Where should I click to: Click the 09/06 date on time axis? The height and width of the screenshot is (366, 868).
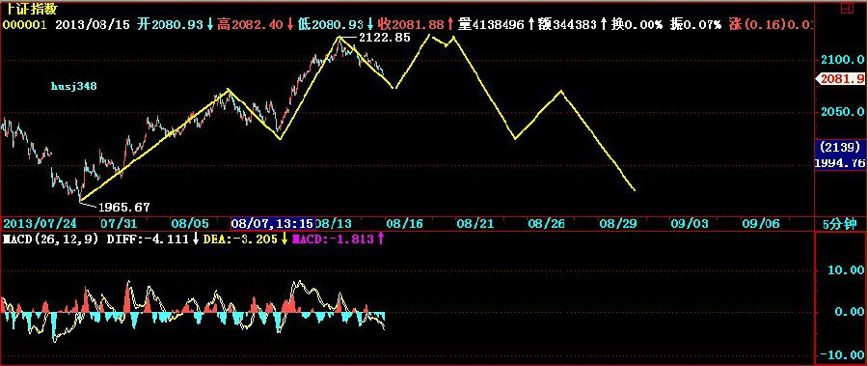point(761,223)
